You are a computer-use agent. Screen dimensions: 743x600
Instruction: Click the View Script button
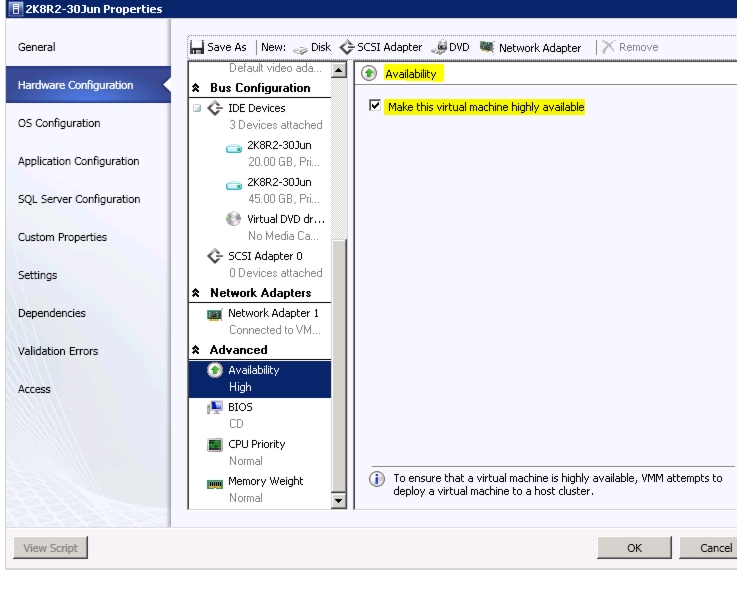50,548
